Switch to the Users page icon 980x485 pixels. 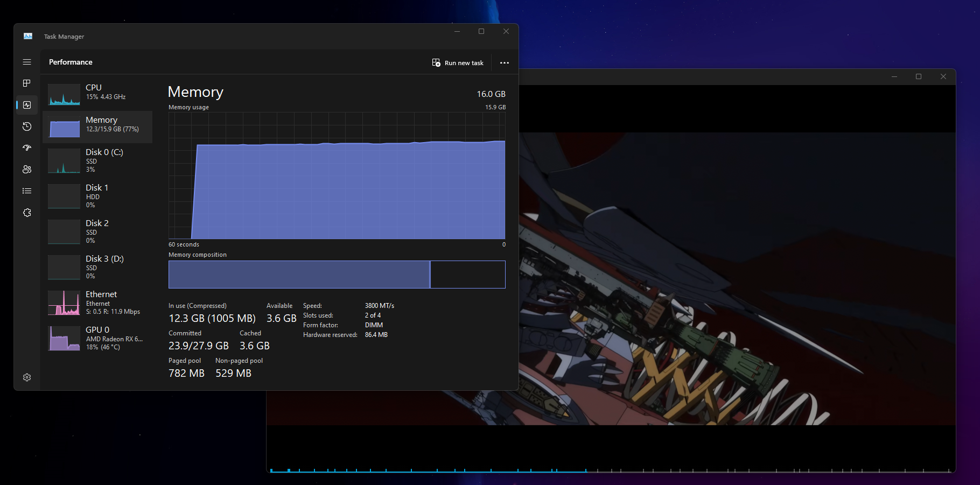pos(27,170)
